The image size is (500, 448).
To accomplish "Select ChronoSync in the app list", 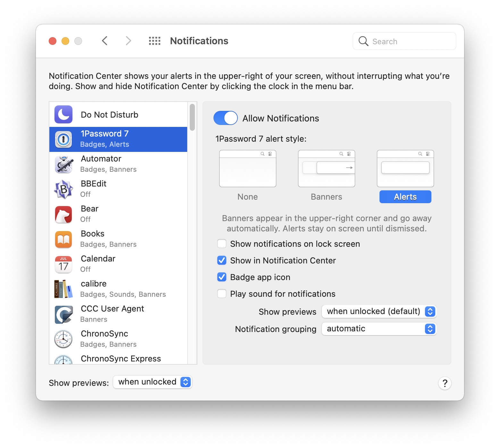I will 118,339.
